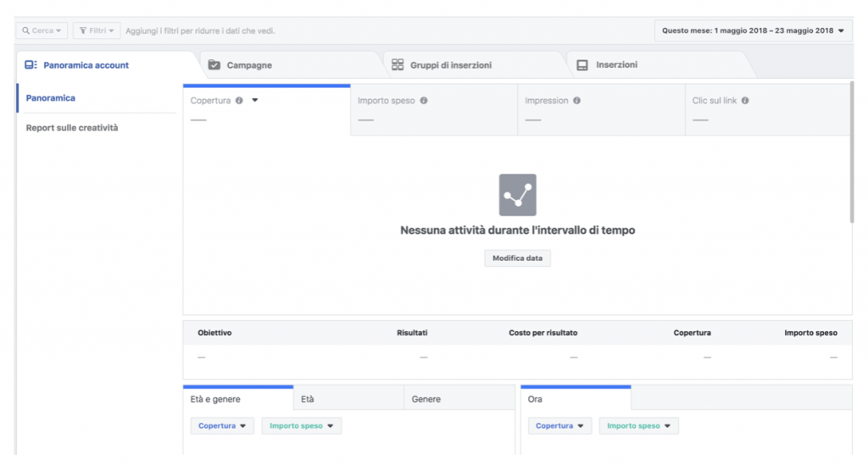
Task: Click the funnel icon in Filtri
Action: pyautogui.click(x=83, y=31)
